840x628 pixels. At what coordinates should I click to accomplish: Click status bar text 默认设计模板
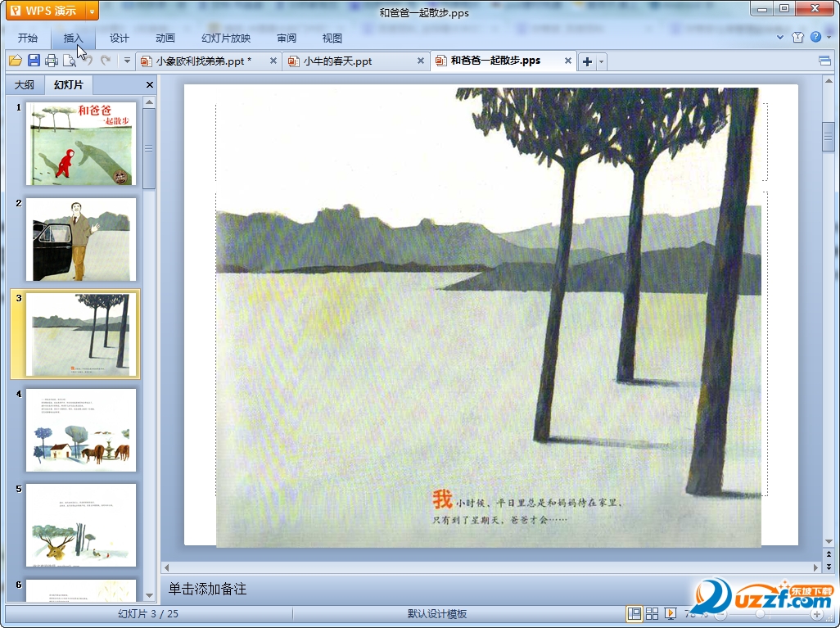(x=437, y=614)
